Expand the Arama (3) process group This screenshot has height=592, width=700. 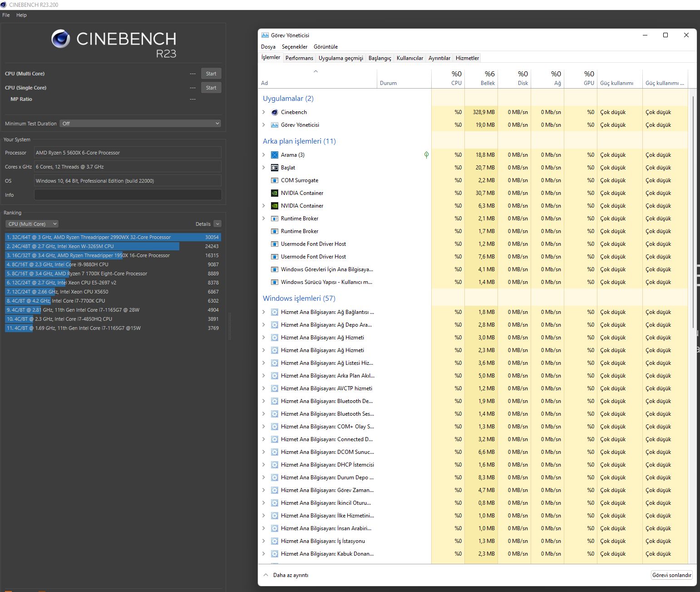[264, 155]
